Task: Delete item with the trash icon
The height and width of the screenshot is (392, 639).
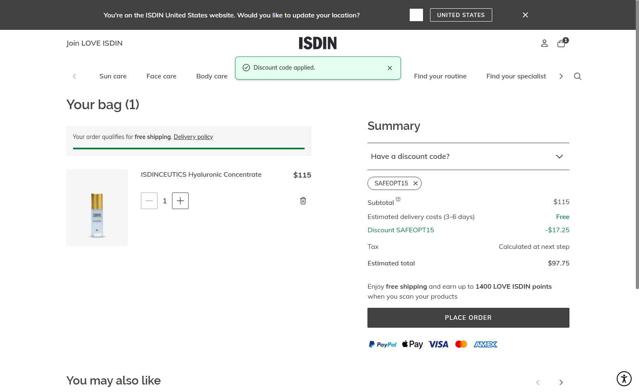Action: point(303,201)
